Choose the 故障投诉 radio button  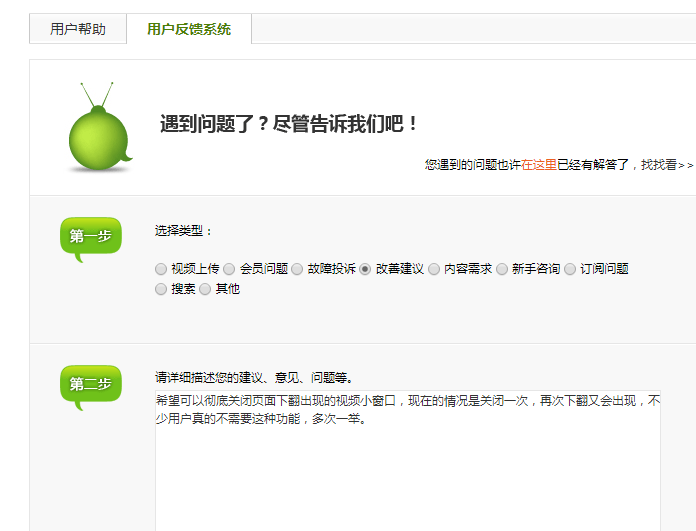297,269
